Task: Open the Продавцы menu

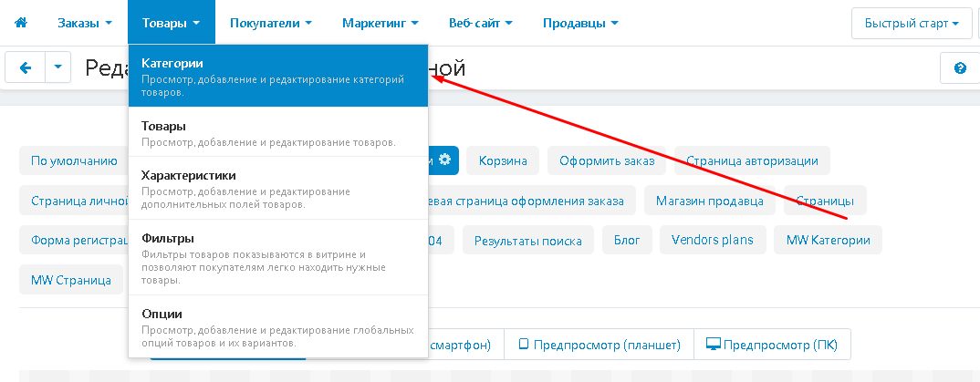Action: pyautogui.click(x=580, y=23)
